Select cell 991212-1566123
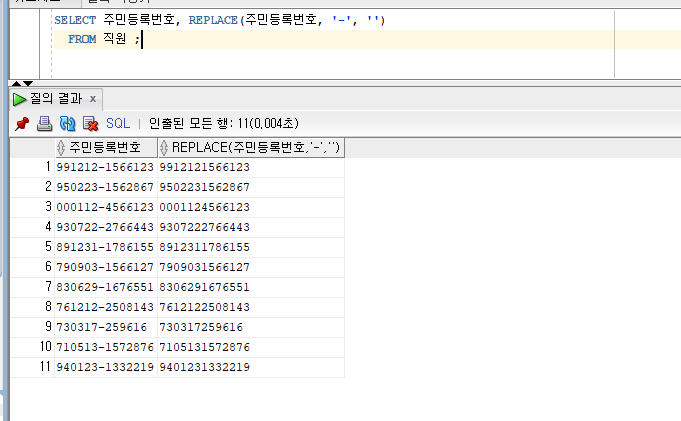Viewport: 681px width, 421px height. [x=106, y=167]
